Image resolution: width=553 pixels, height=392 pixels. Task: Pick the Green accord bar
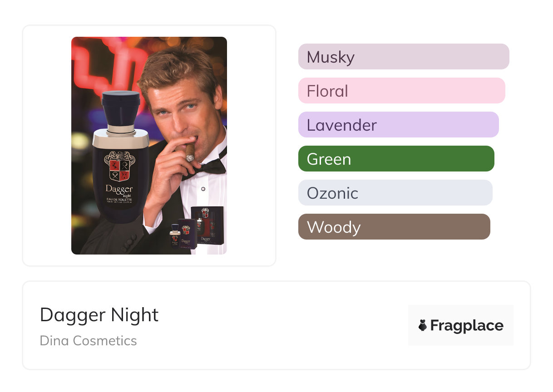pyautogui.click(x=396, y=159)
